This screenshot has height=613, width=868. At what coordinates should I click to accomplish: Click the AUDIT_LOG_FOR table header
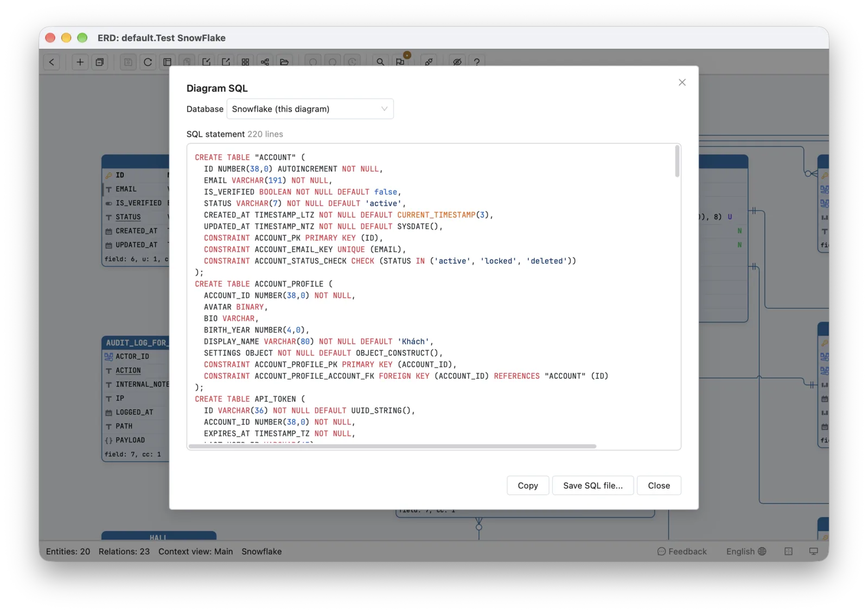136,343
